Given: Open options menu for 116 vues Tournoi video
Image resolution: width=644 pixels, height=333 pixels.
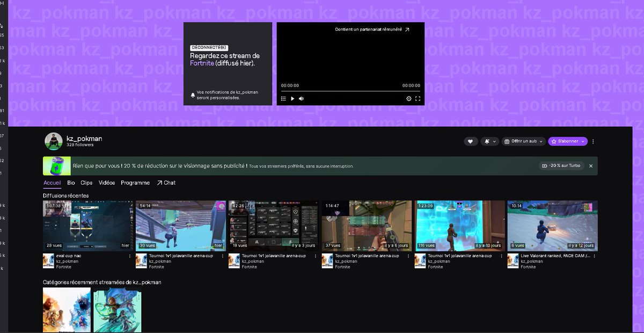Looking at the screenshot, I should pos(501,256).
